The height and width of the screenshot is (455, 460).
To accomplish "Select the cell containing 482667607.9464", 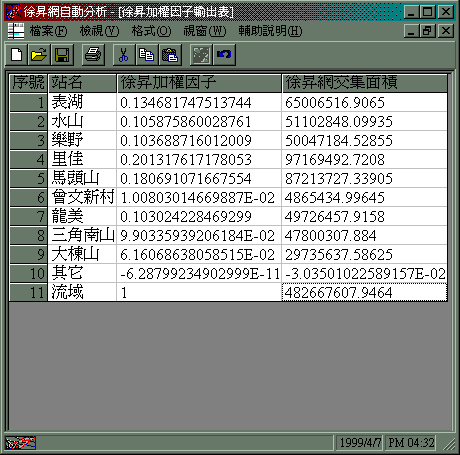I will click(364, 292).
